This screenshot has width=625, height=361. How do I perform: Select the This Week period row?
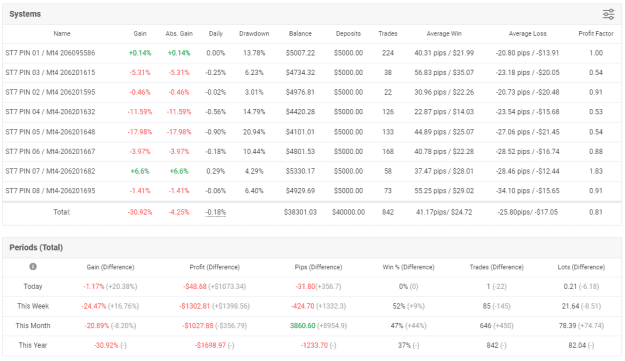click(x=312, y=306)
